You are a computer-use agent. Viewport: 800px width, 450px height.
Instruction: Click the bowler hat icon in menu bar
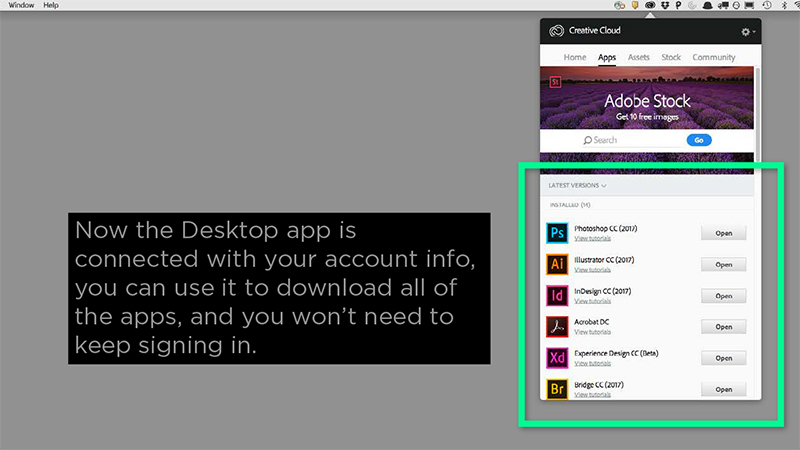pyautogui.click(x=707, y=6)
